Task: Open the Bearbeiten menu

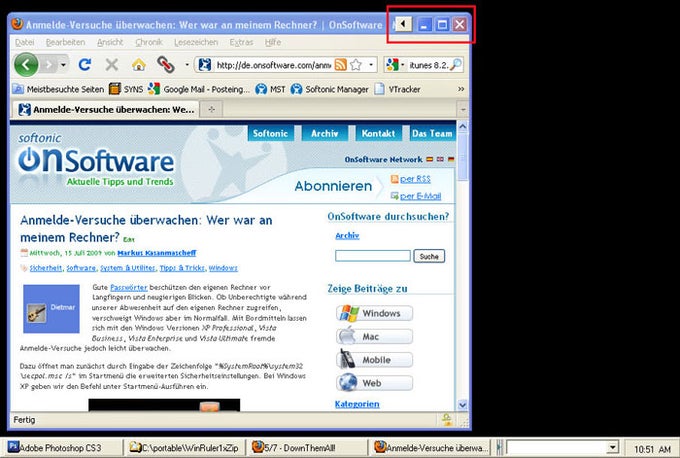Action: pos(65,42)
